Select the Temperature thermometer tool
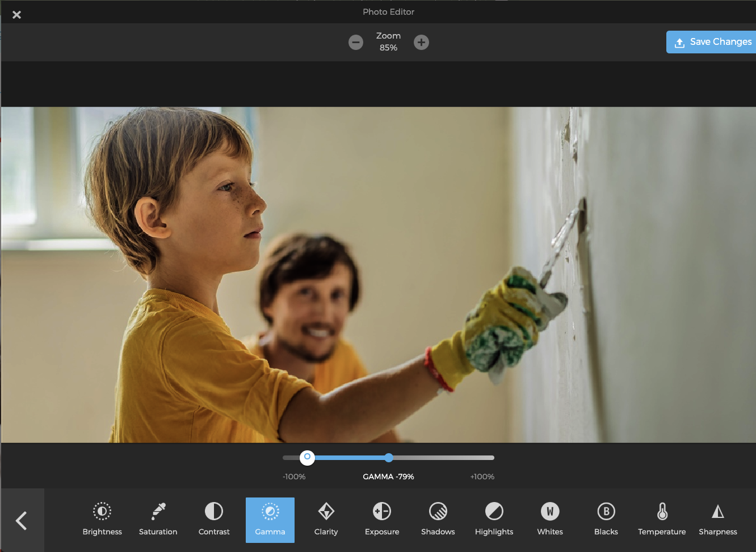 tap(662, 519)
